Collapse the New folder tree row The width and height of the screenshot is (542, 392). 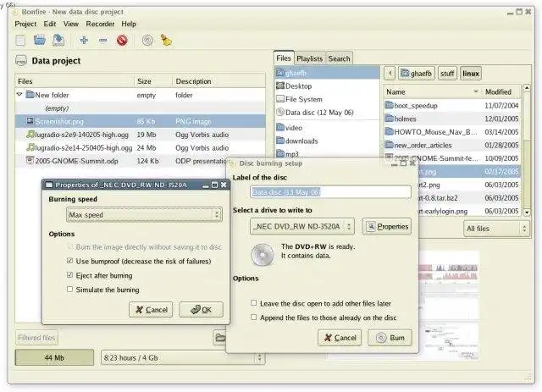pyautogui.click(x=19, y=94)
